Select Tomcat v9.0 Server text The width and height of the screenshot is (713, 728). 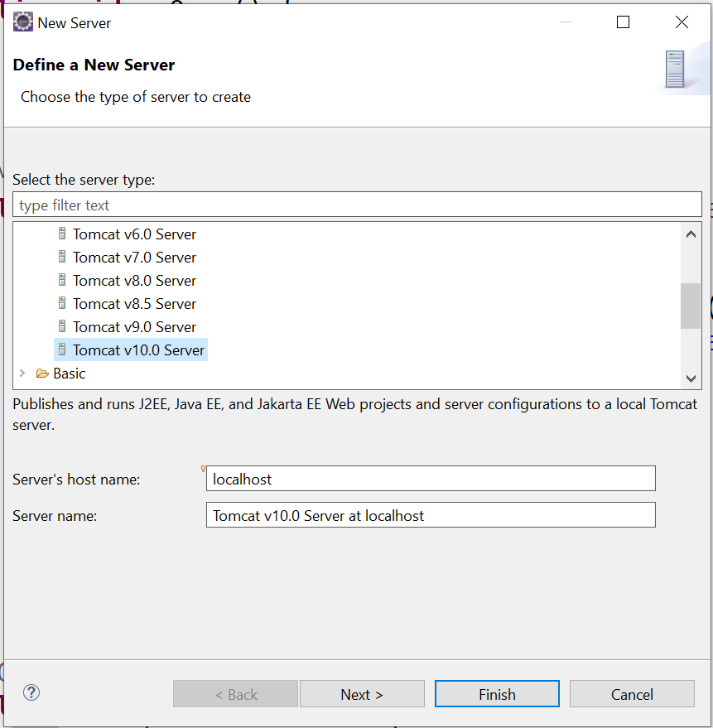(134, 327)
